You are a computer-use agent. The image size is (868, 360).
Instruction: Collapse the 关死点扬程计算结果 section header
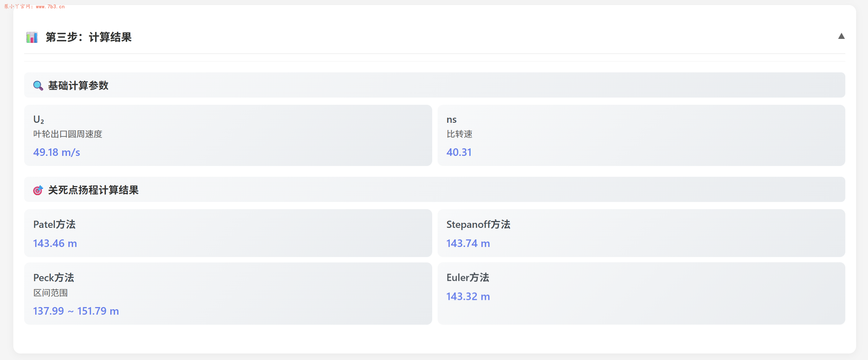pyautogui.click(x=434, y=190)
